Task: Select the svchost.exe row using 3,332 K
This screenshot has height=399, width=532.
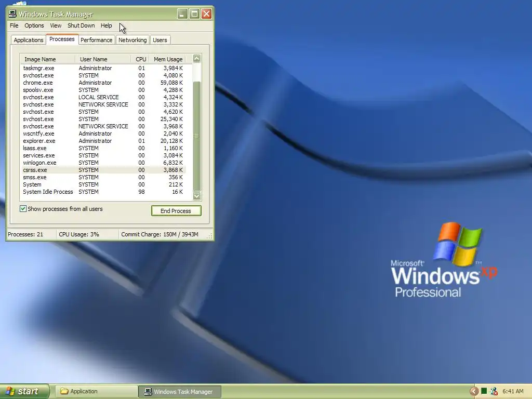Action: [103, 104]
